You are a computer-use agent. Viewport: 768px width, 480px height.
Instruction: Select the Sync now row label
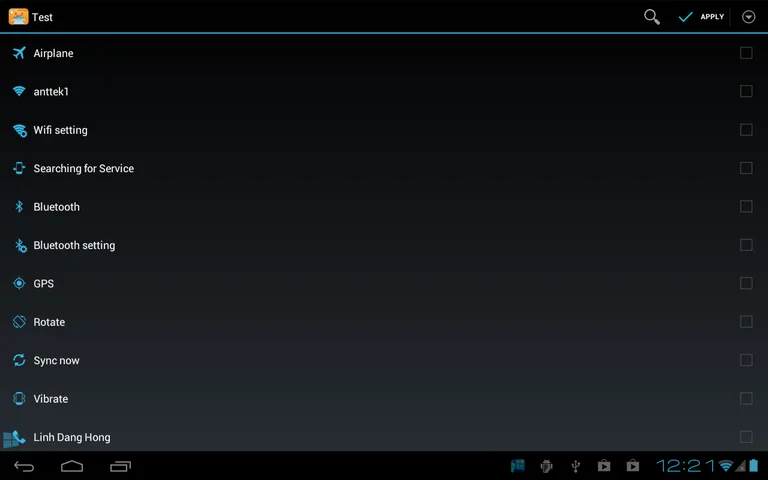point(56,360)
